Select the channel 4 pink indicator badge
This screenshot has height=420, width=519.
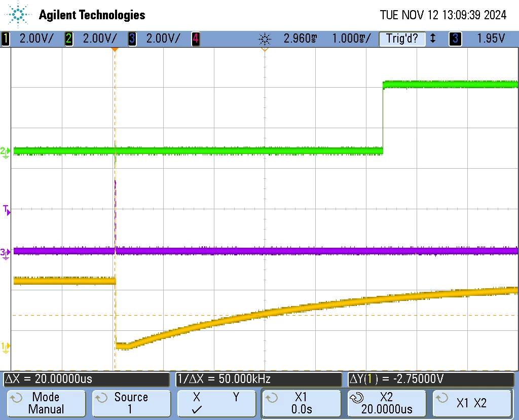click(196, 39)
